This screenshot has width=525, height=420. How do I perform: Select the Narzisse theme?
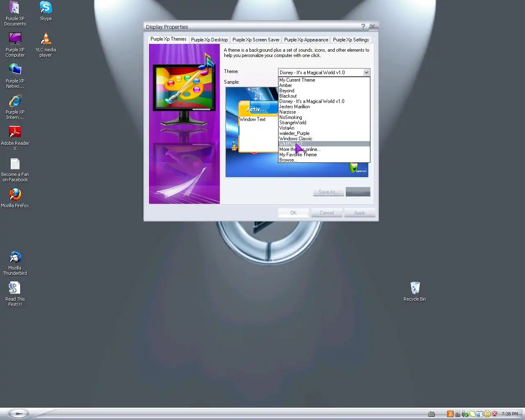click(324, 112)
